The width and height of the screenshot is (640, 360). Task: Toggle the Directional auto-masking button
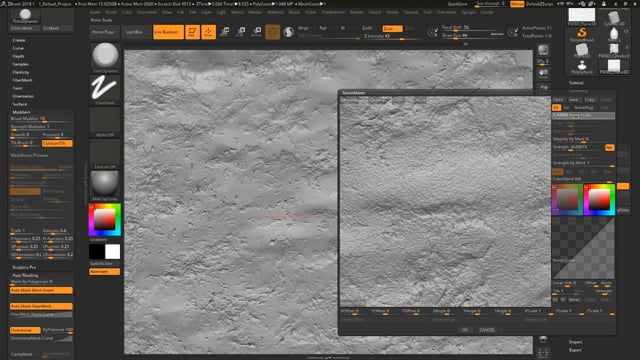pyautogui.click(x=25, y=330)
